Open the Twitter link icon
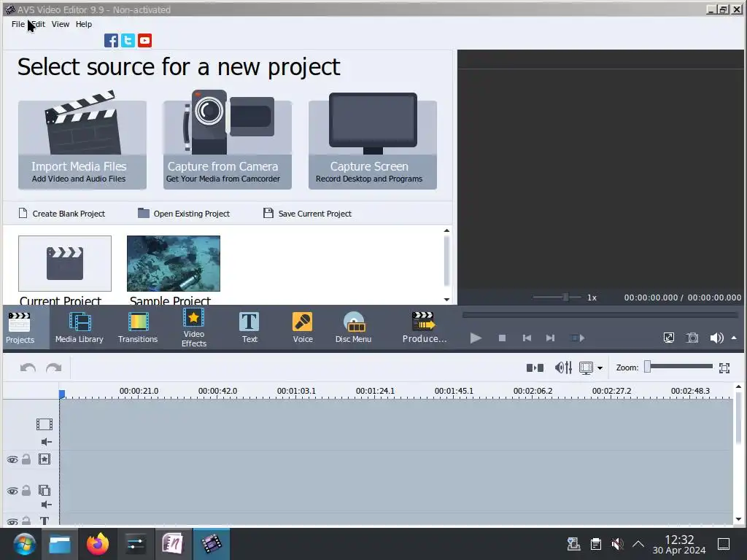Screen dimensions: 747x560 point(128,41)
